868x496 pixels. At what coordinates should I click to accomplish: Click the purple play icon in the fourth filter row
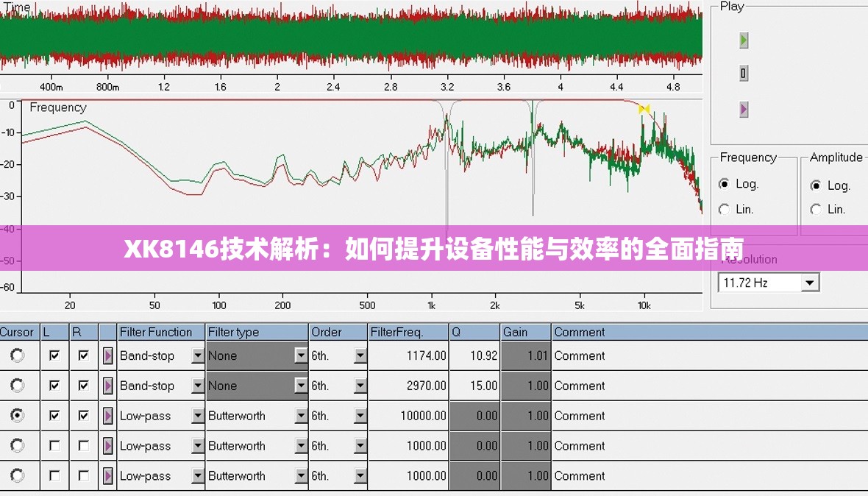pos(108,446)
